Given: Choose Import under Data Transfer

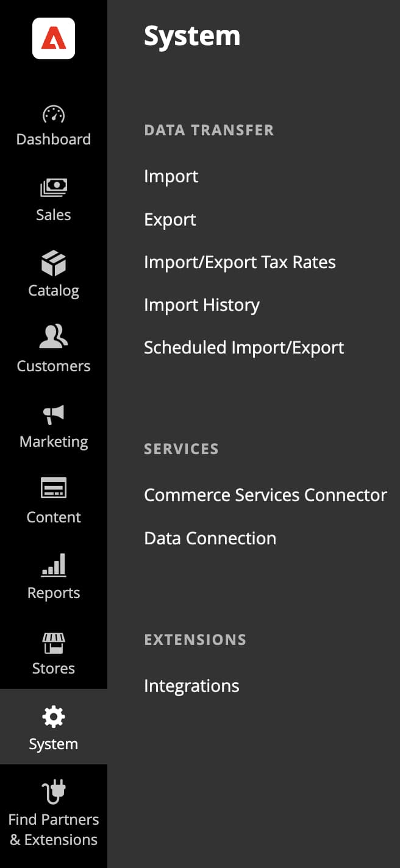Looking at the screenshot, I should [171, 176].
